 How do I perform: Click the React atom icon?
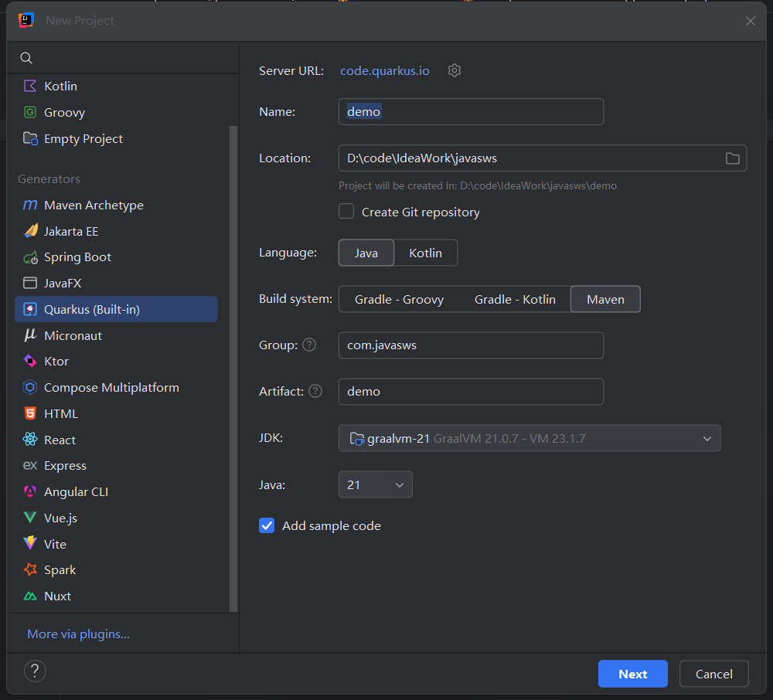pos(30,440)
